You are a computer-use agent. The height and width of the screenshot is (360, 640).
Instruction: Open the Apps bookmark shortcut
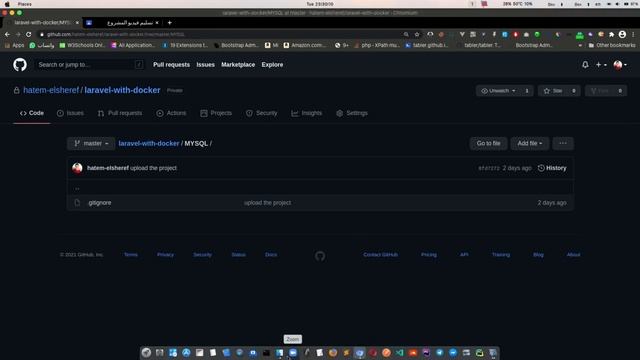pyautogui.click(x=14, y=45)
